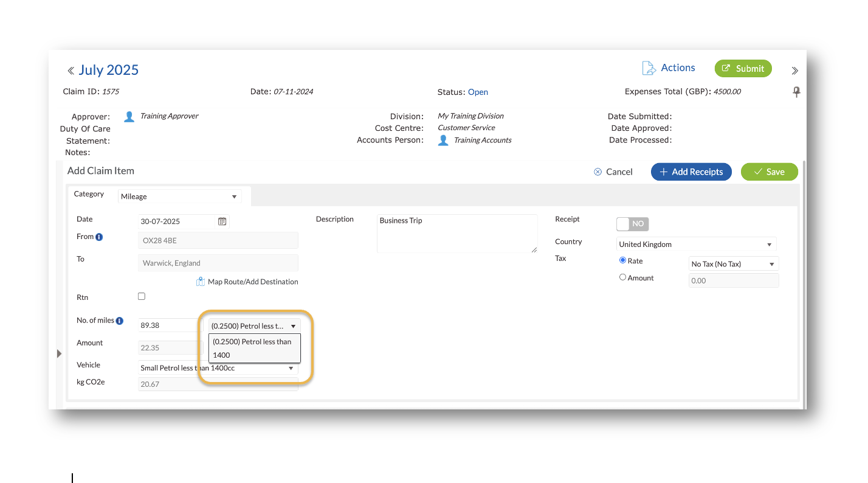Screen dimensions: 868x483
Task: Click info icon beside From label
Action: click(99, 237)
